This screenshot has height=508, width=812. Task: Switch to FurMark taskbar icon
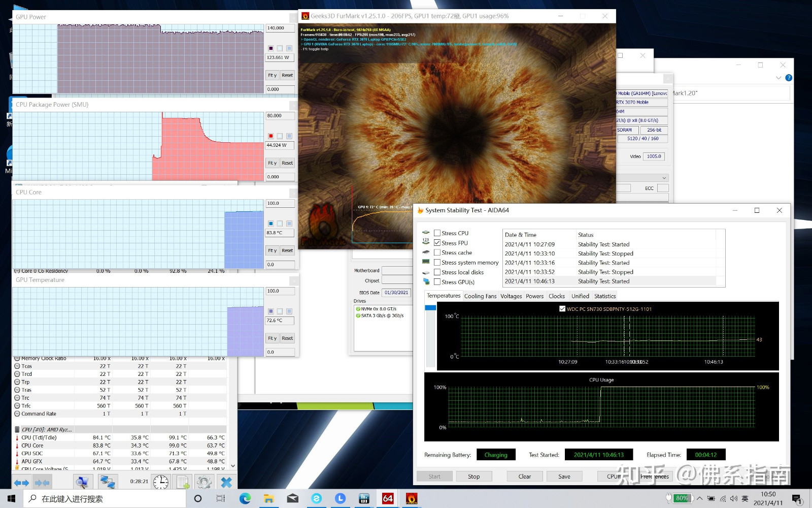pyautogui.click(x=412, y=499)
